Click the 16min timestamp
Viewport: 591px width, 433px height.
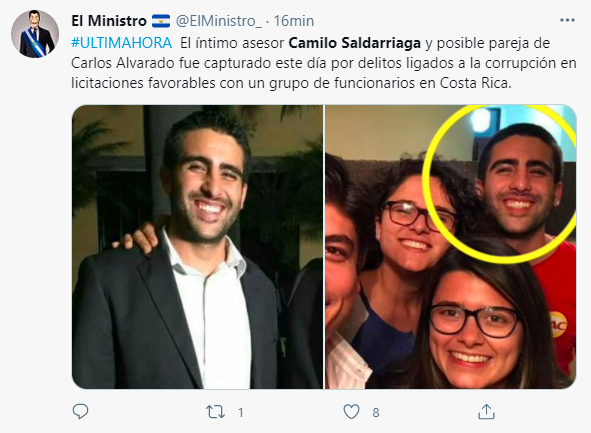pyautogui.click(x=294, y=21)
